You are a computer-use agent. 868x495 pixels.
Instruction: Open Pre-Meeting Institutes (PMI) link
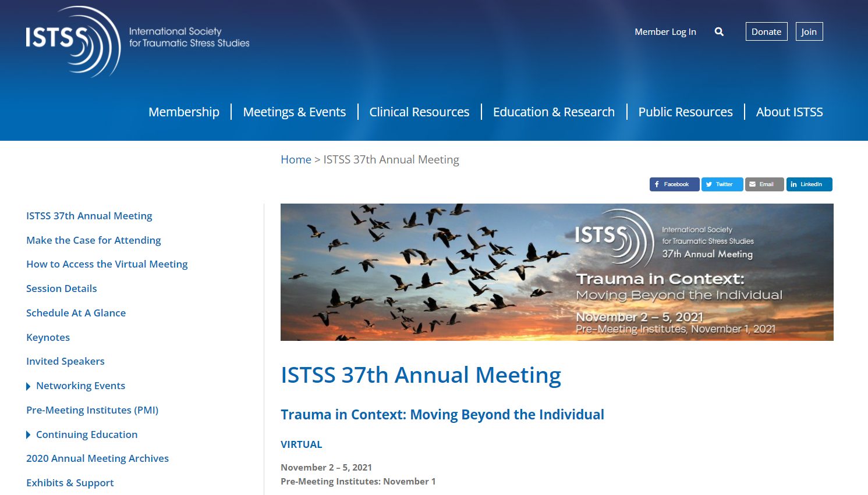[92, 410]
